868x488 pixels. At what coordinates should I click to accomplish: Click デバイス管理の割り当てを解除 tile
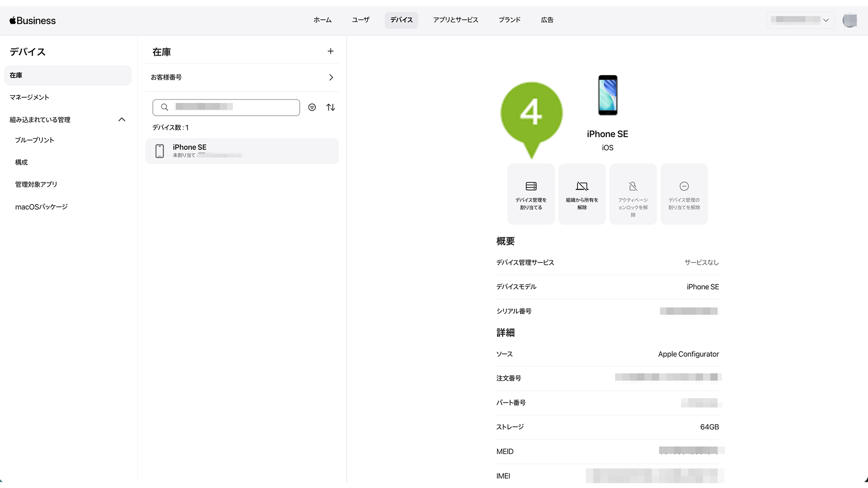(684, 194)
